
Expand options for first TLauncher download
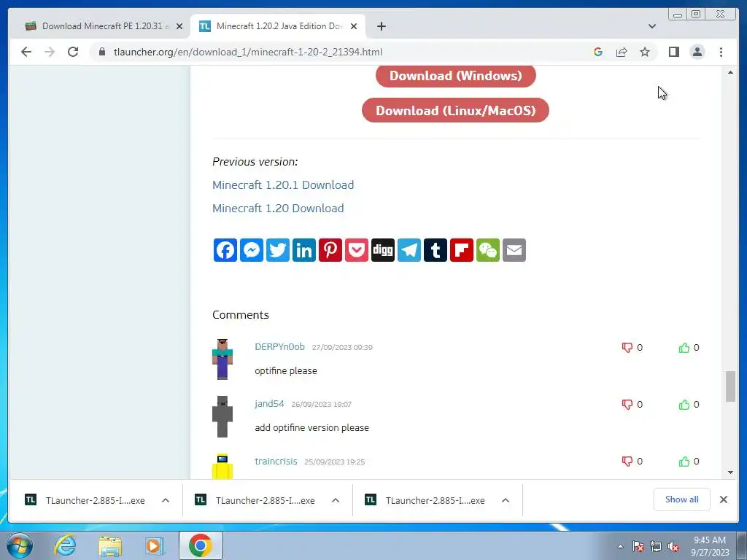(x=166, y=500)
